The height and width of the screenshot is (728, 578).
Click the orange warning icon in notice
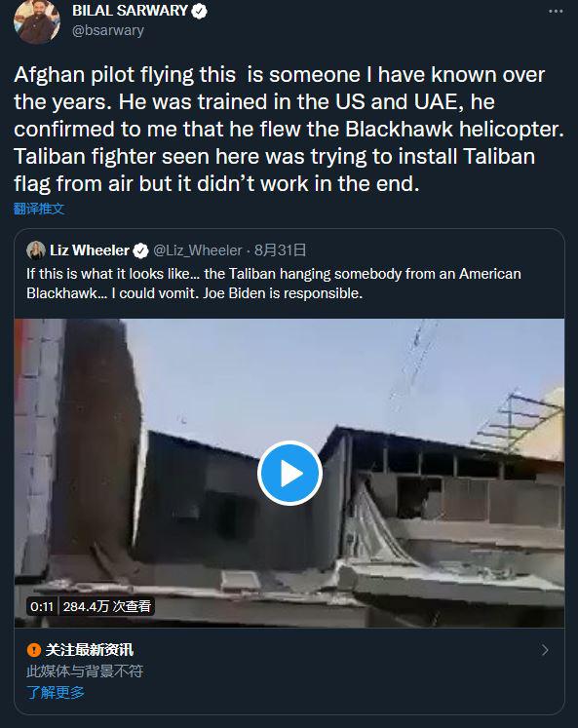(x=34, y=649)
